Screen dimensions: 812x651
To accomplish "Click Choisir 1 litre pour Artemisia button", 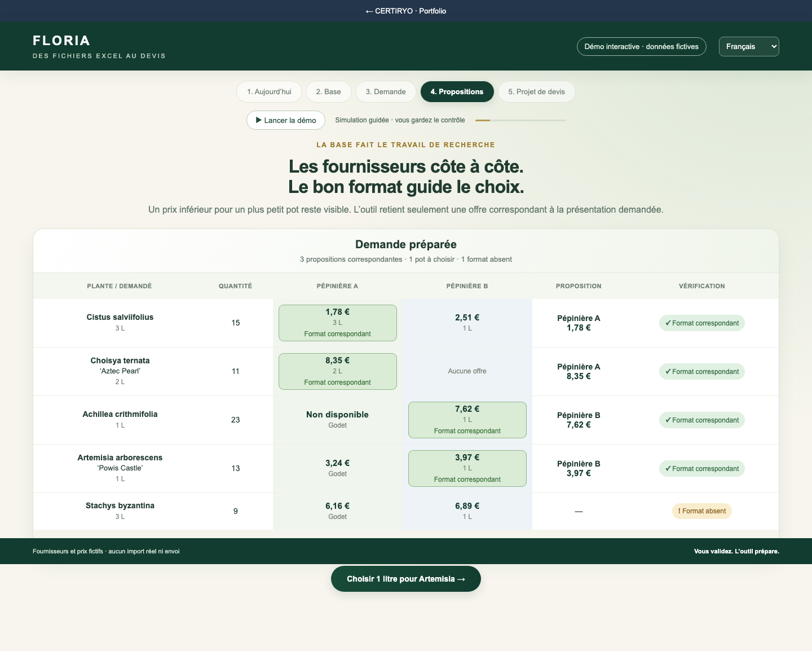I will click(406, 579).
